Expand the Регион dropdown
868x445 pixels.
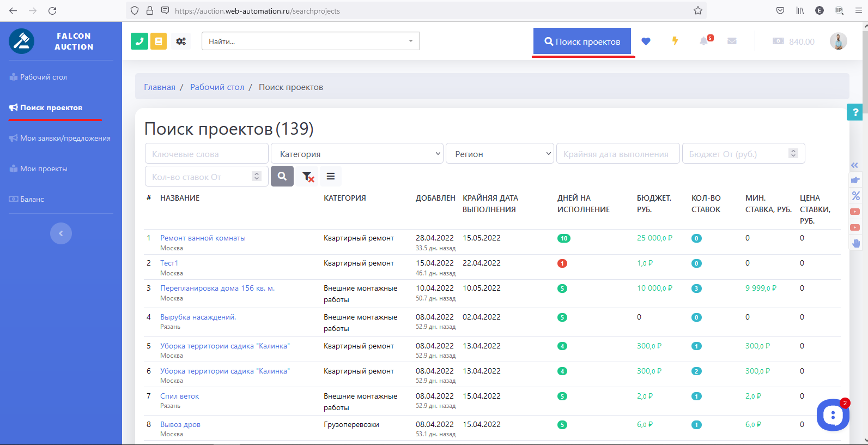(500, 154)
